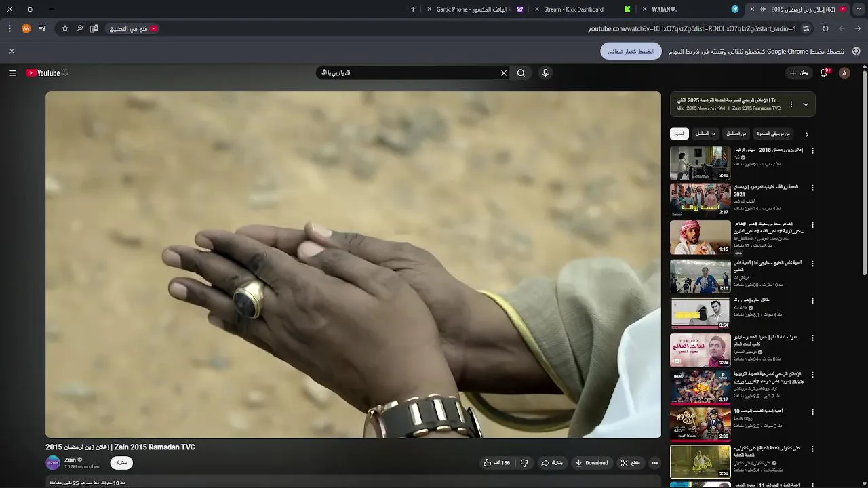The height and width of the screenshot is (488, 868).
Task: Open the Chrome three-dot menu
Action: coord(9,28)
